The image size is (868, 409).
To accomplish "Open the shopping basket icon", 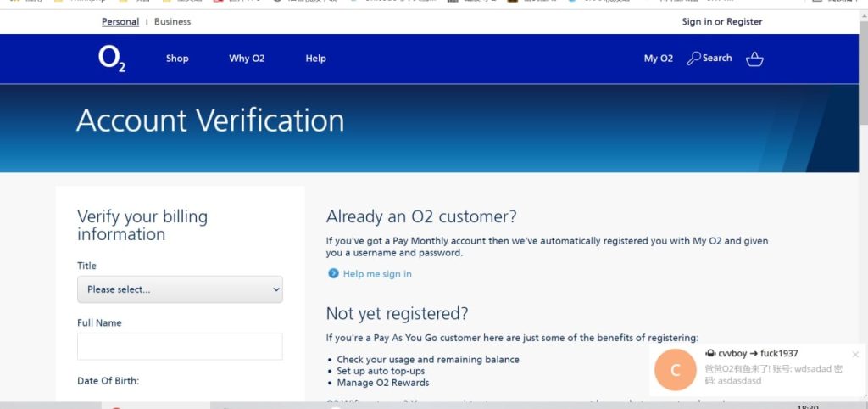I will (x=754, y=59).
